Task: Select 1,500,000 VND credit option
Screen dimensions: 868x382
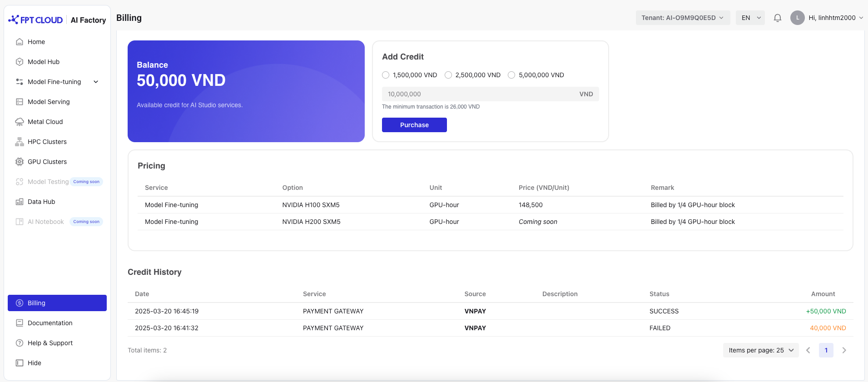Action: (x=386, y=75)
